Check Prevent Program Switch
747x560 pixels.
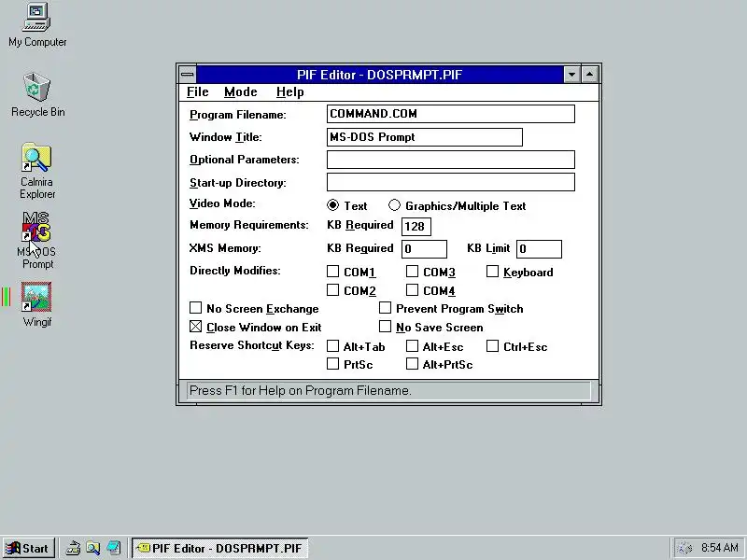(385, 308)
